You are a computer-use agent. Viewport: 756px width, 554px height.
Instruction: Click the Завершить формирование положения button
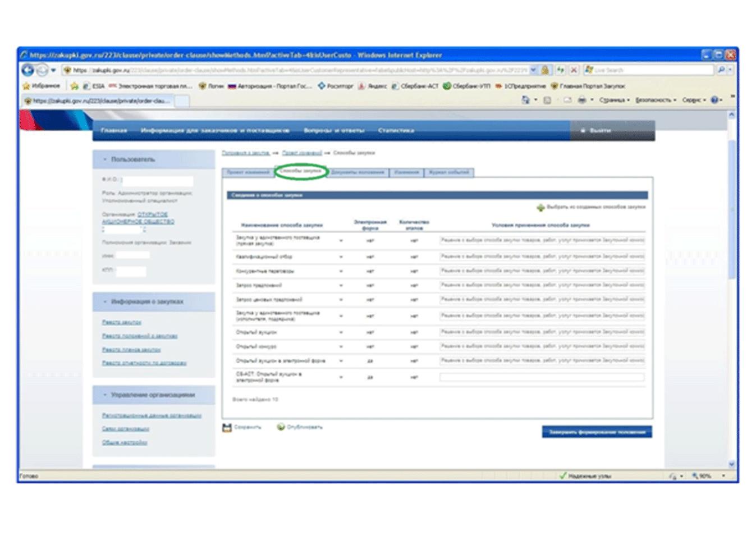tap(597, 432)
